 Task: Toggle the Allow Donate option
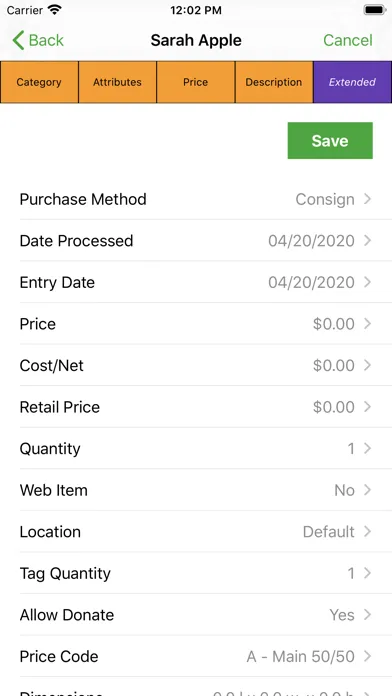206,615
